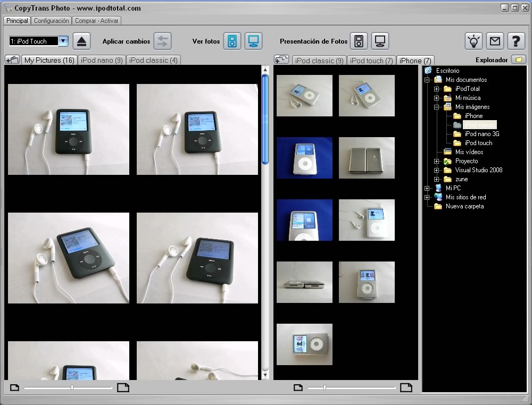
Task: Open help with the question mark icon
Action: click(516, 41)
